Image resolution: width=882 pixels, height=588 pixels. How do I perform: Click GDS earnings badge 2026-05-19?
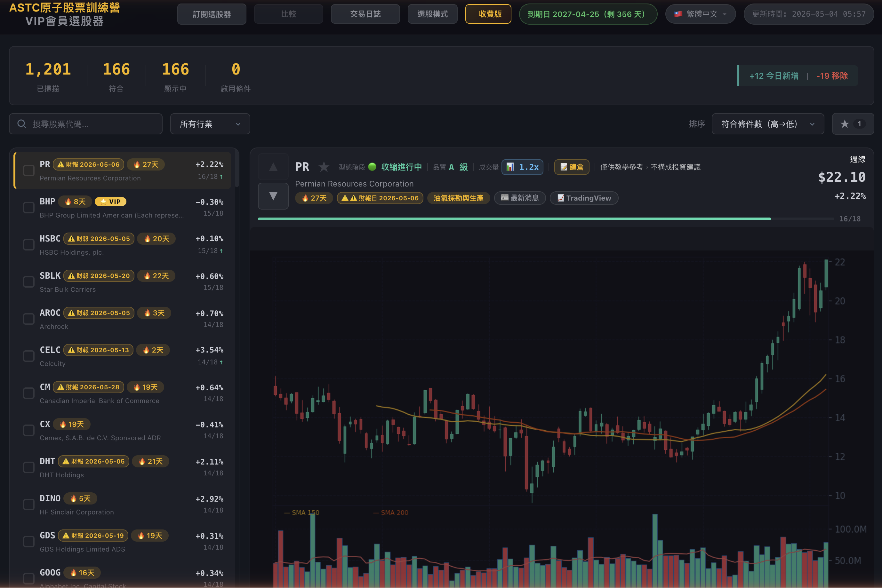[93, 536]
